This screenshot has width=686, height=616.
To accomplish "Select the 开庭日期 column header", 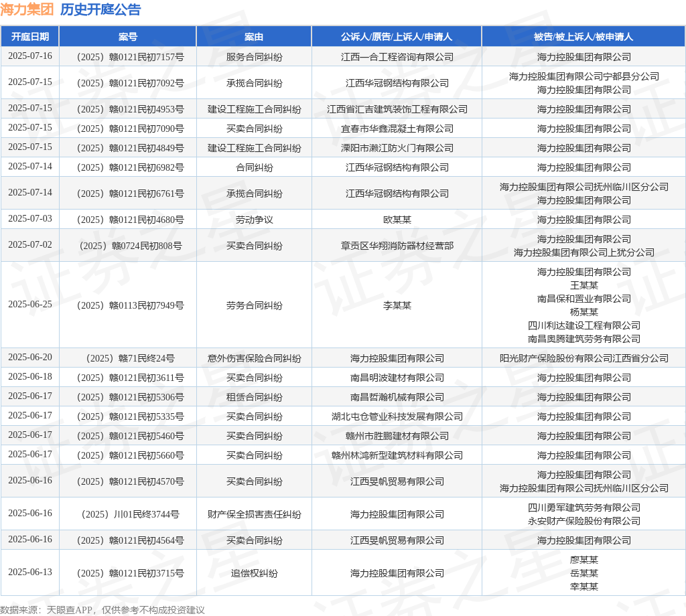I will pyautogui.click(x=29, y=37).
